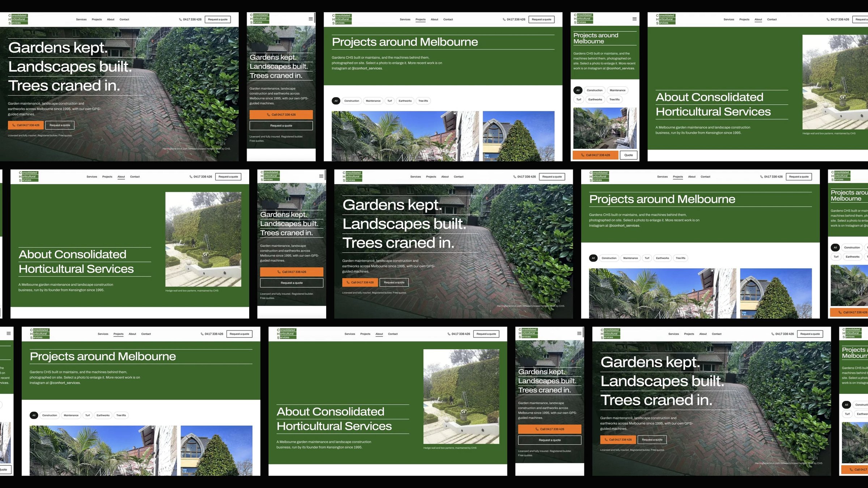Click orange Call button in bottom-row mobile home mockup
868x488 pixels.
pyautogui.click(x=550, y=429)
